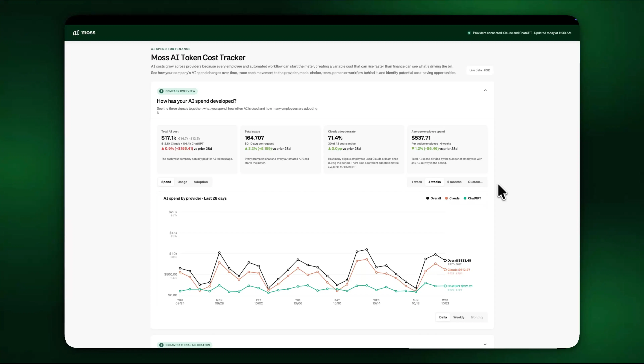This screenshot has height=364, width=644.
Task: Switch to the Adoption tab
Action: pyautogui.click(x=201, y=182)
